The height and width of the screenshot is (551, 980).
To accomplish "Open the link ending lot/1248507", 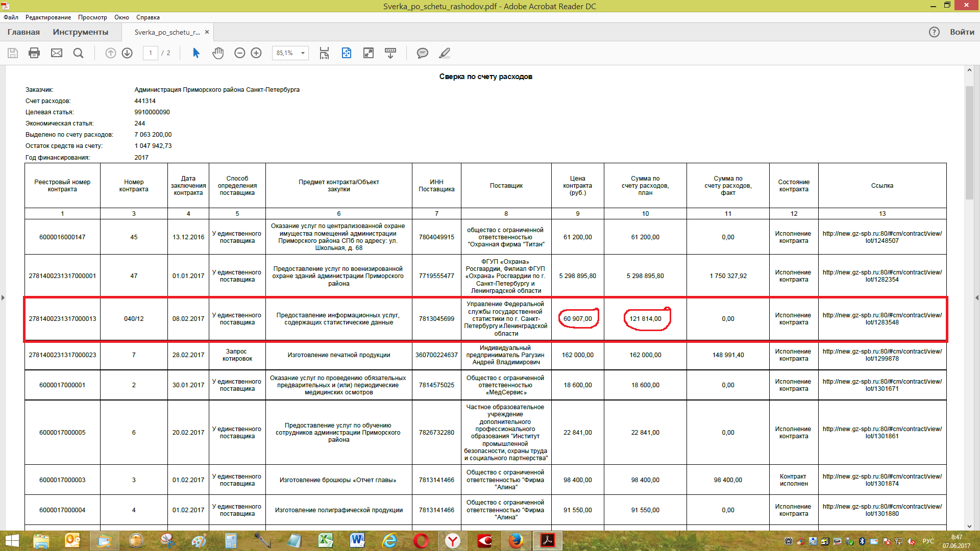I will 882,237.
